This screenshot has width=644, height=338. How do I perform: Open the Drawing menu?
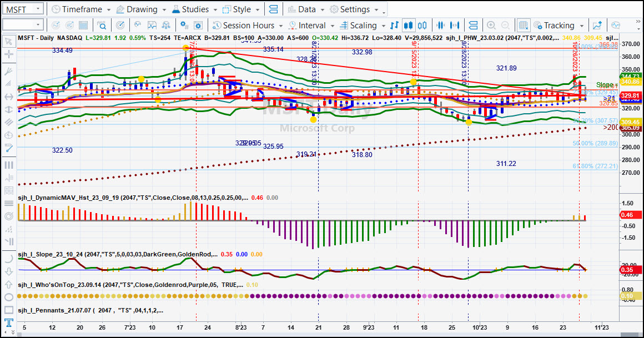(140, 9)
